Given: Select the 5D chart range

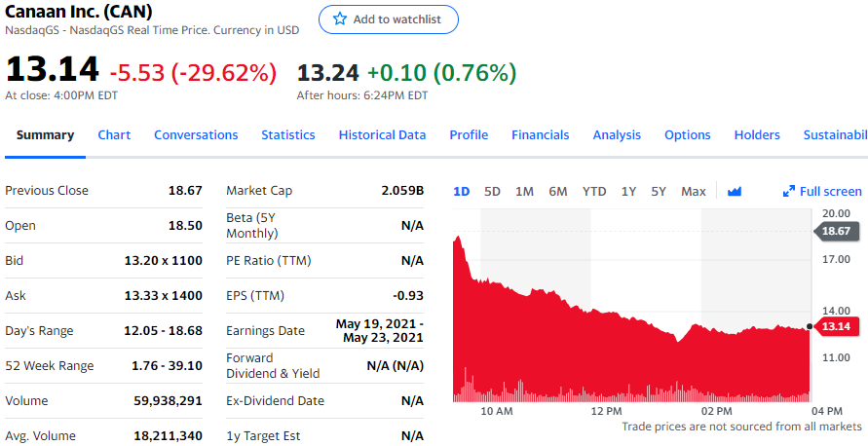Looking at the screenshot, I should click(x=492, y=191).
